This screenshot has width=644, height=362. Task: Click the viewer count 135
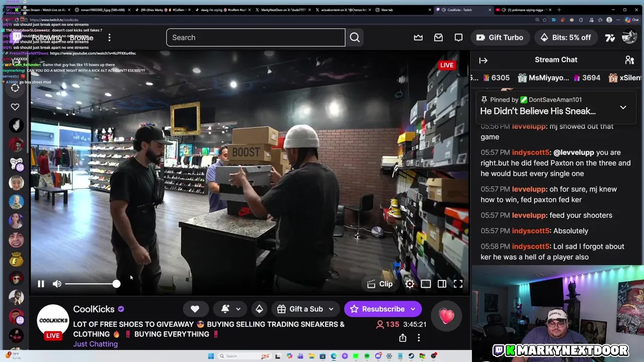click(x=387, y=325)
